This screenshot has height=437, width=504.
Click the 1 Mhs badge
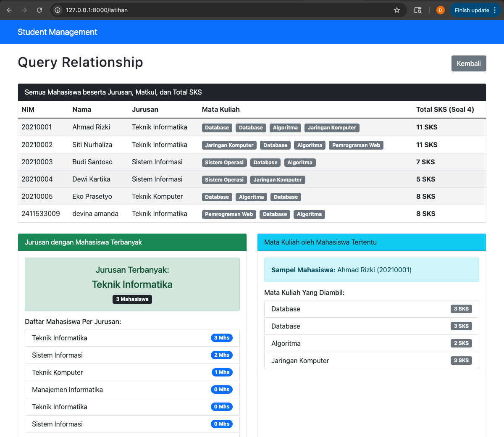tap(222, 372)
